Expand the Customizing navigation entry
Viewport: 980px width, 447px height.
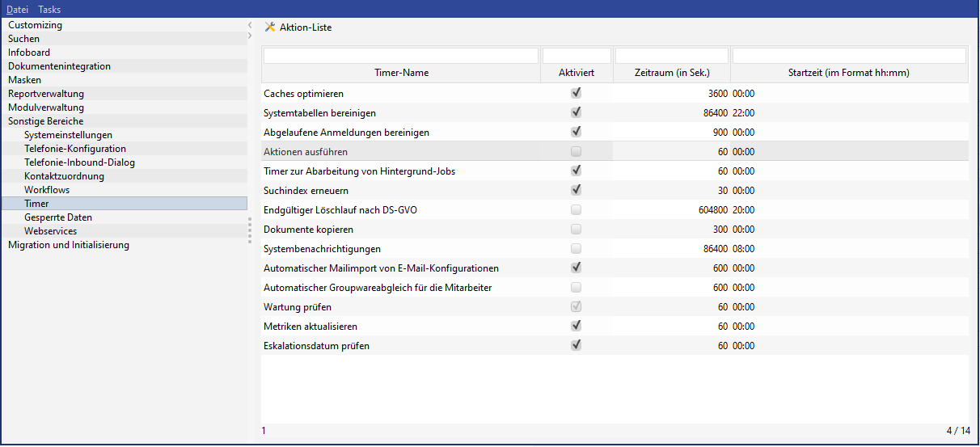[x=35, y=25]
